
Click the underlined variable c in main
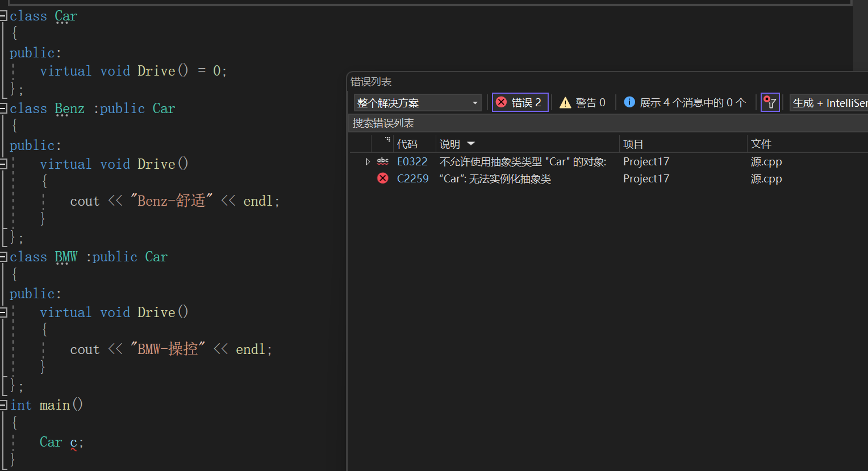[x=74, y=443]
